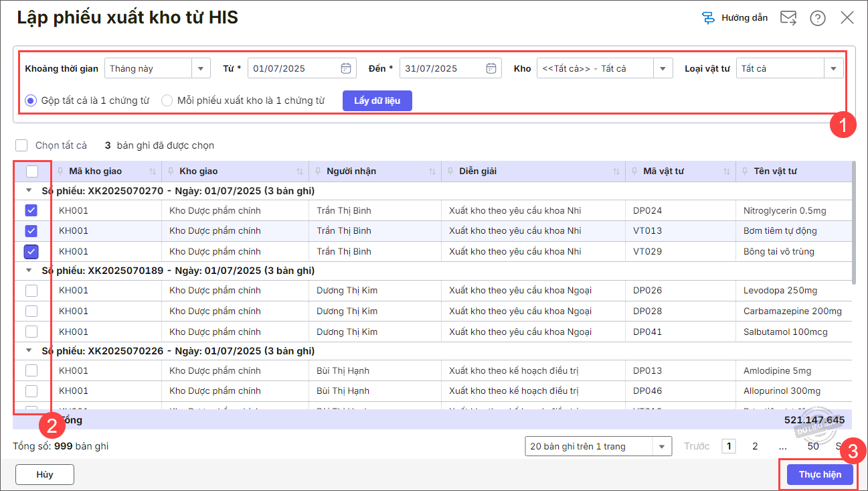Uncheck the Nitroglycerin 0.5mg row checkbox
Viewport: 868px width, 491px height.
pyautogui.click(x=31, y=210)
